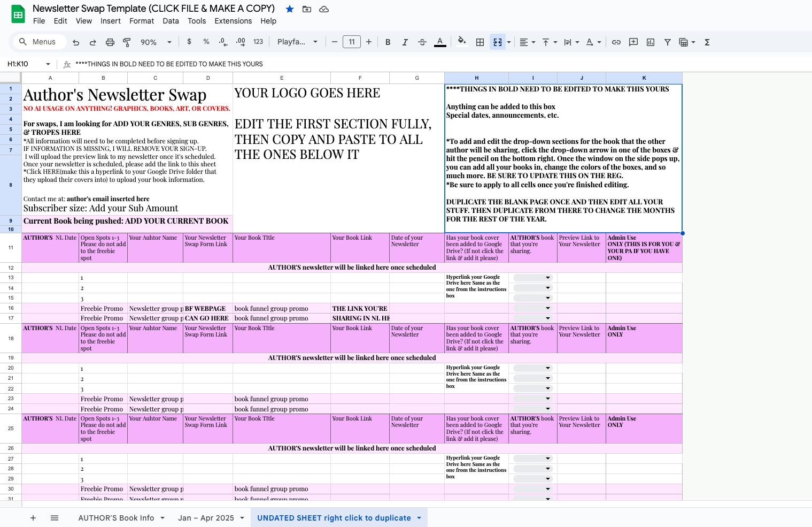Insert a chart
Screen dimensions: 812x527
[x=651, y=42]
